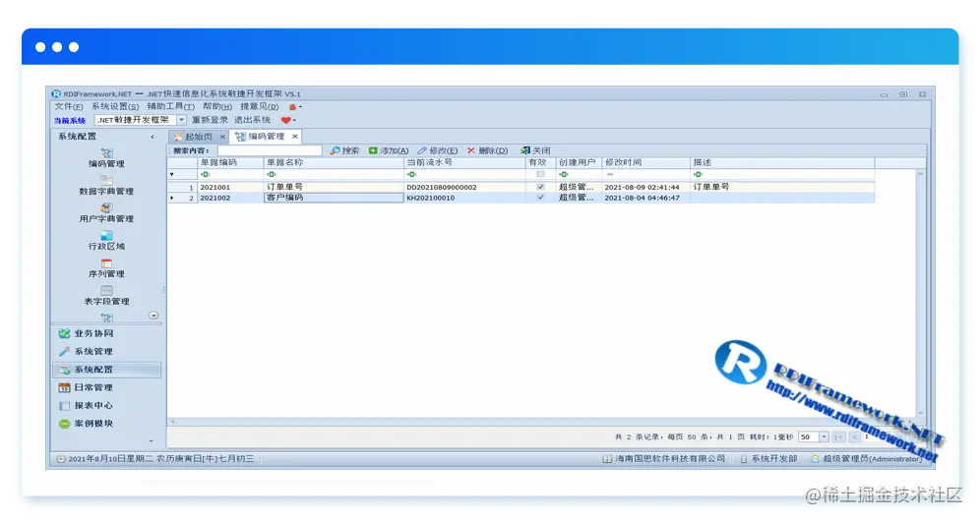Open the 系统设置(S) menu
Screen dimensions: 980x522
tap(115, 107)
